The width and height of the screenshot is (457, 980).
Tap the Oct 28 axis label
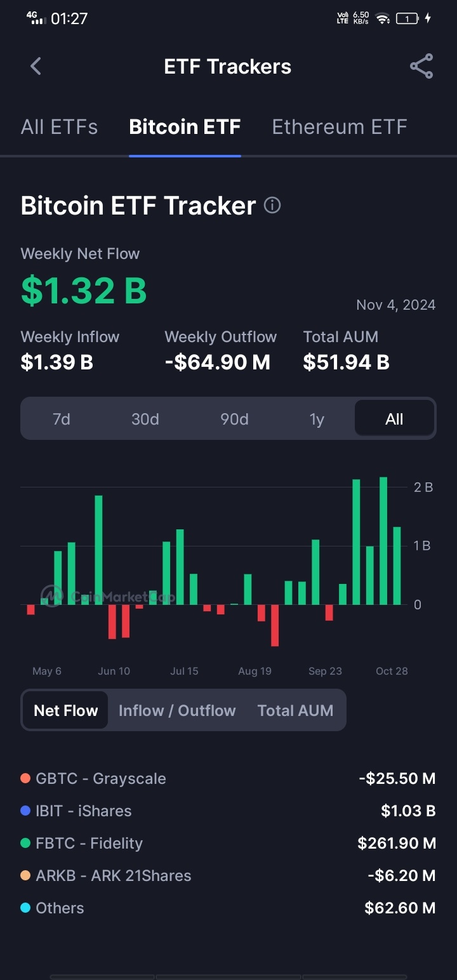[x=392, y=671]
